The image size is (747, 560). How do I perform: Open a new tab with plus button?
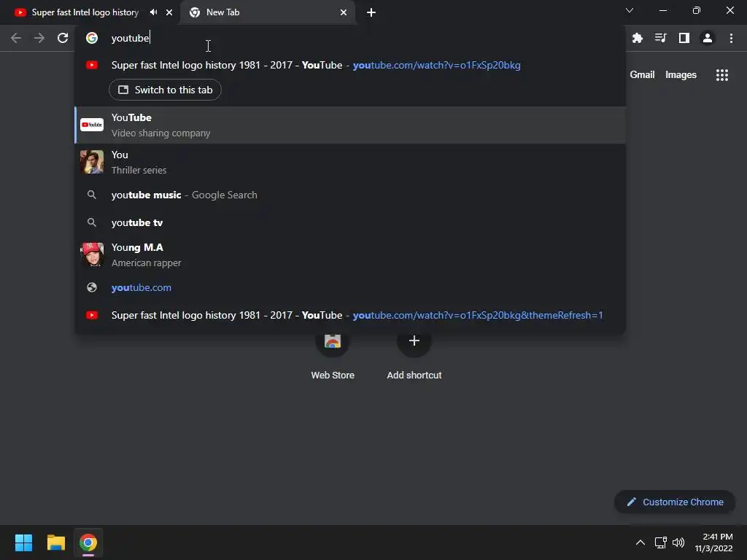pos(371,12)
